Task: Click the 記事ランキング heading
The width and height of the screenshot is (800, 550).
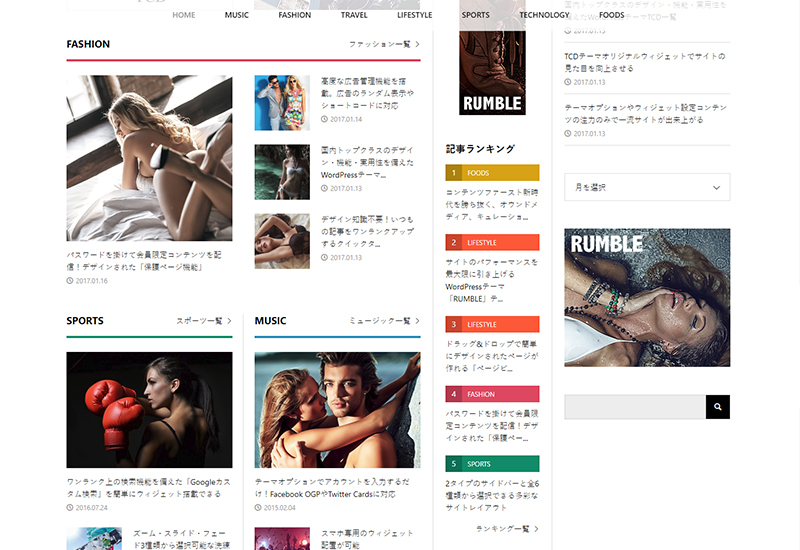Action: click(480, 149)
